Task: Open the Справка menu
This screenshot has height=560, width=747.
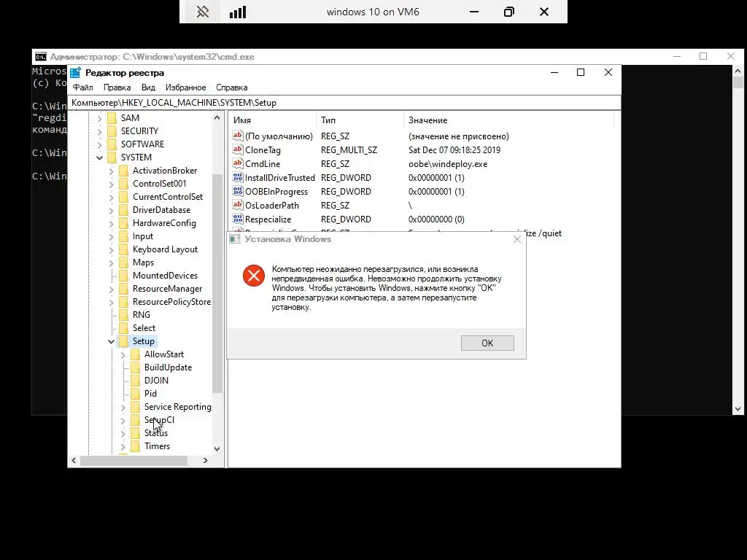Action: pos(231,87)
